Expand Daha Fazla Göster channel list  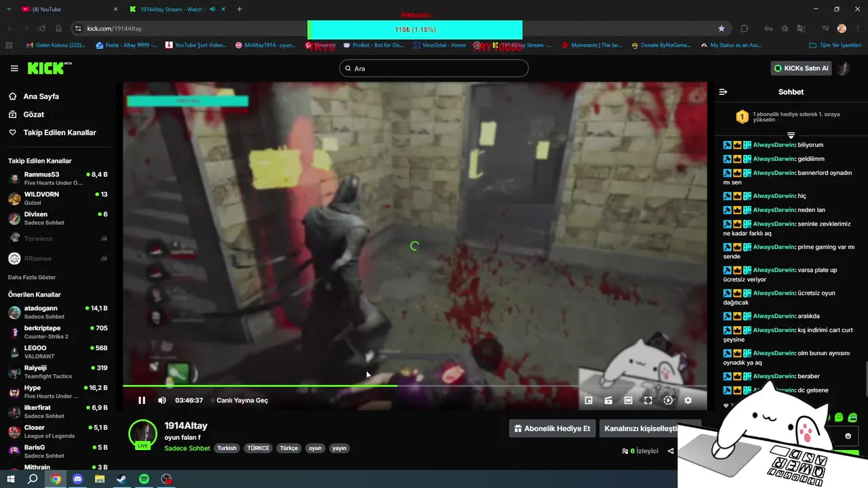(32, 277)
